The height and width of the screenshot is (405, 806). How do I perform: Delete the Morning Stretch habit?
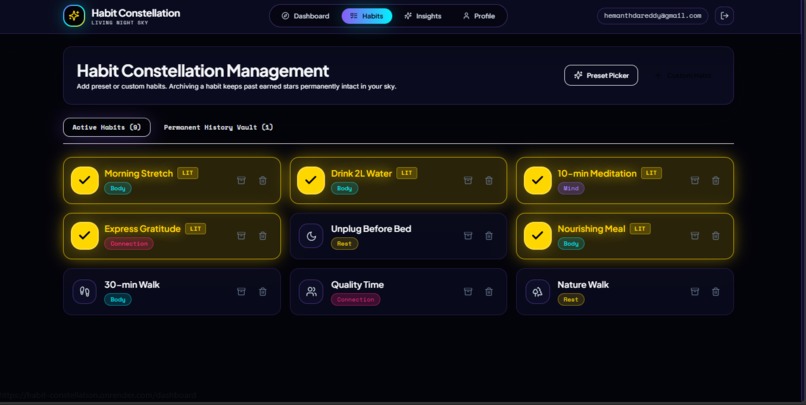[x=263, y=180]
